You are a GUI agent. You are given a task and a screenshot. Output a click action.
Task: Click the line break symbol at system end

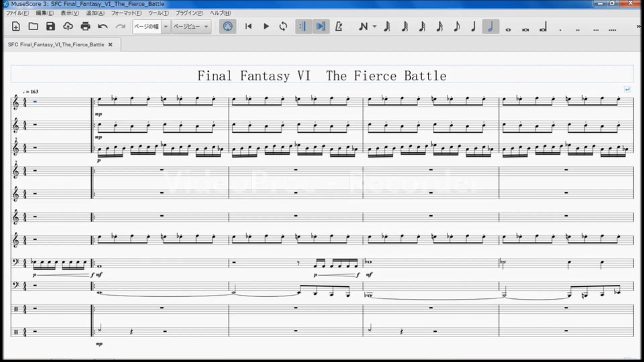point(627,89)
